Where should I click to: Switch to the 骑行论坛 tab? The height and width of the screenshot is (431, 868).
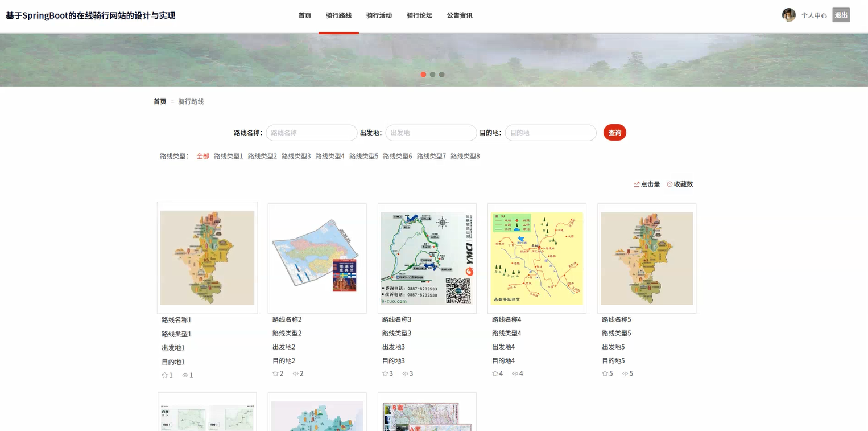[x=419, y=15]
